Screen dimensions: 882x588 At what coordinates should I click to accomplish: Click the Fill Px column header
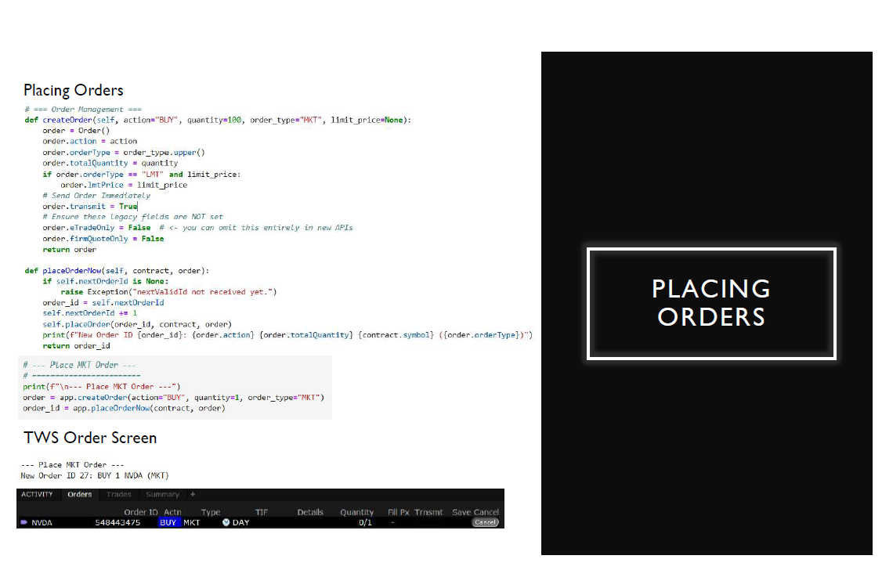pos(398,512)
